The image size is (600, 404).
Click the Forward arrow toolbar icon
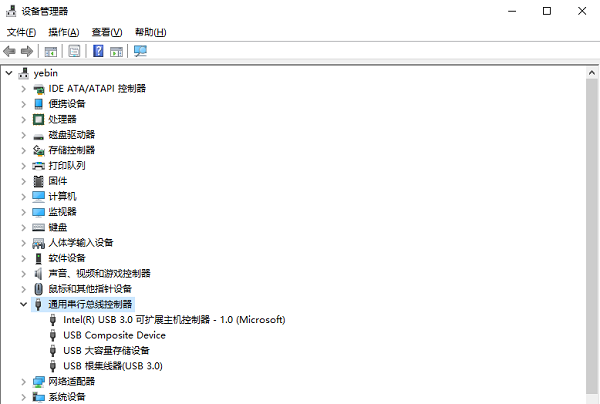coord(27,51)
